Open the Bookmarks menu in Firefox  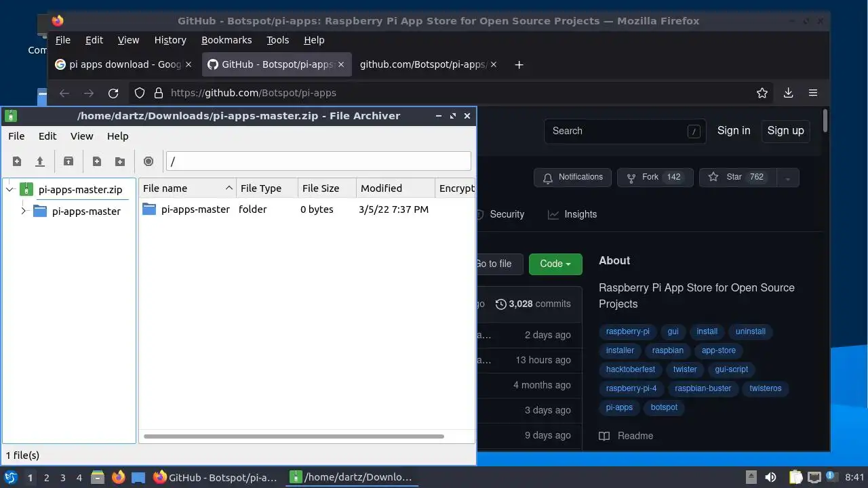coord(226,40)
